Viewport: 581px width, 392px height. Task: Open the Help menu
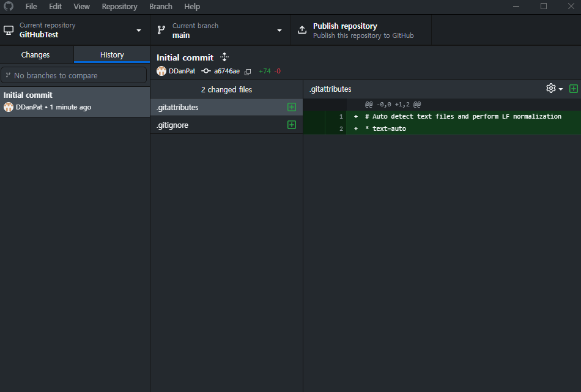(x=192, y=7)
